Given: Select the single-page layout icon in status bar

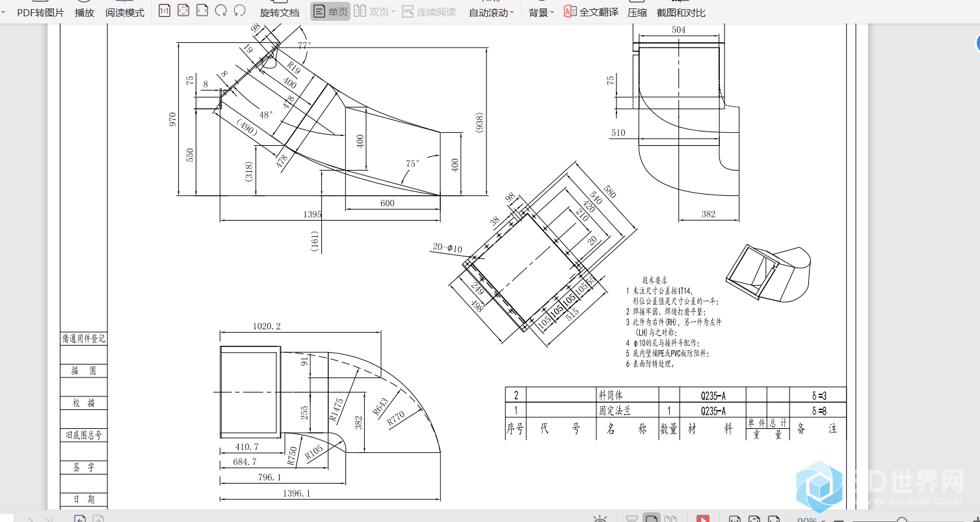Looking at the screenshot, I should [x=651, y=519].
